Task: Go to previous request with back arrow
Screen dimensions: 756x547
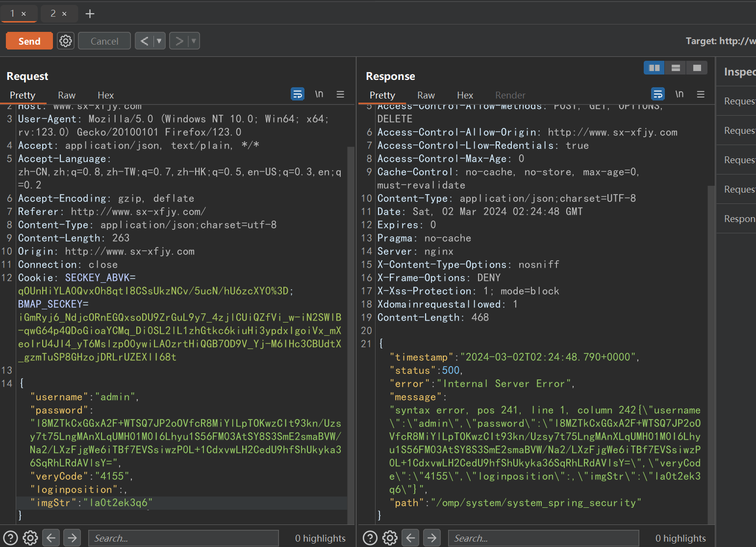Action: tap(144, 41)
